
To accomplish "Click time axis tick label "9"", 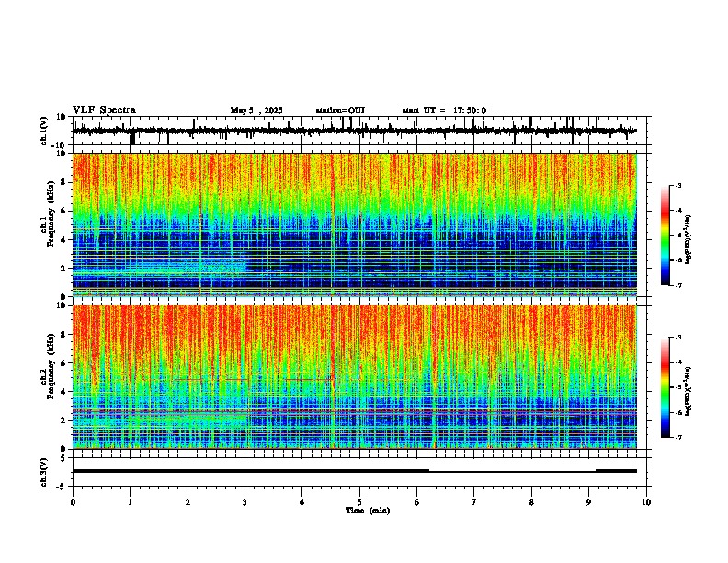I will coord(588,502).
